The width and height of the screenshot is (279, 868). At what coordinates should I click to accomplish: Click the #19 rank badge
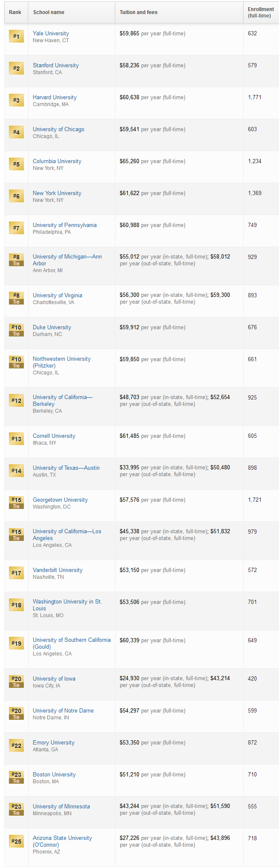pyautogui.click(x=16, y=643)
